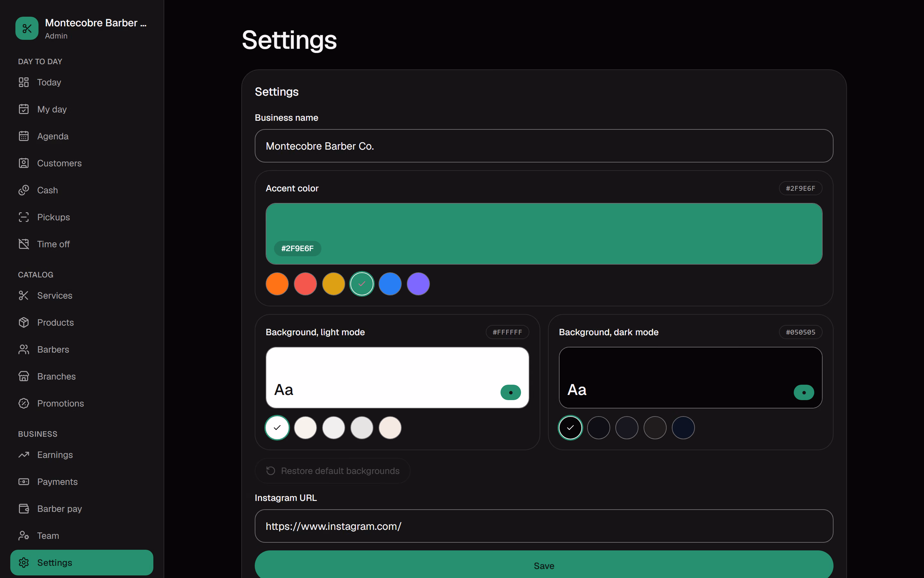Open Earnings trending-up icon
Screen dimensions: 924x578
(x=24, y=455)
